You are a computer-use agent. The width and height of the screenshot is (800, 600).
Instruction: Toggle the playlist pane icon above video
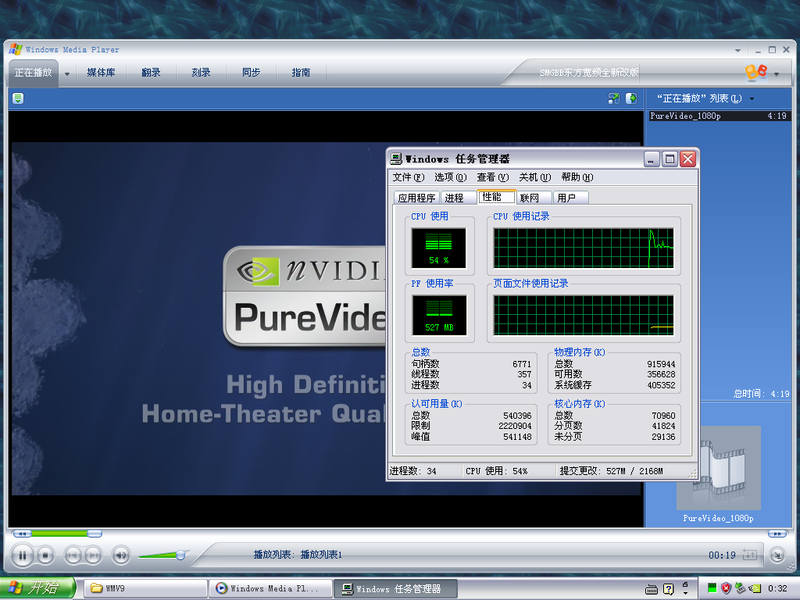[x=632, y=98]
